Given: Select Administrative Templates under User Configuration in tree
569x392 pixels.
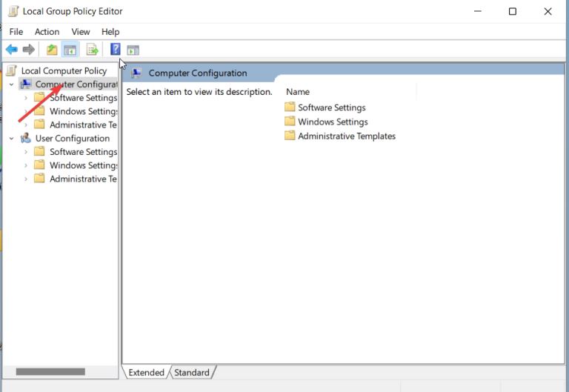Looking at the screenshot, I should coord(83,179).
